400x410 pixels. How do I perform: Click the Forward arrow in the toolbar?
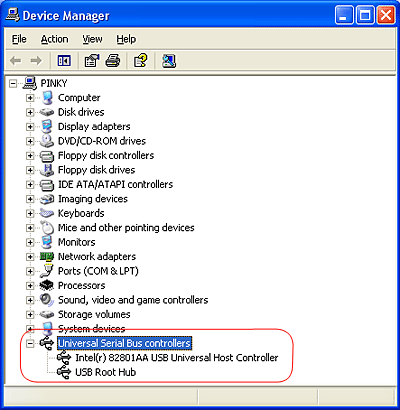36,61
